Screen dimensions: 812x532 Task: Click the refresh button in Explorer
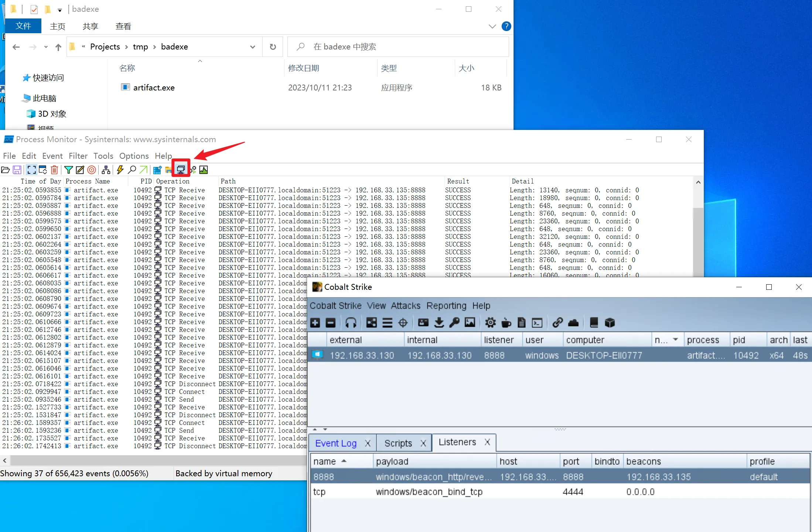[273, 47]
